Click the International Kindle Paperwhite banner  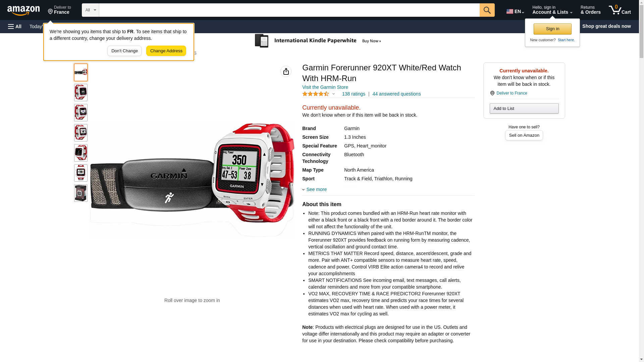pyautogui.click(x=318, y=41)
